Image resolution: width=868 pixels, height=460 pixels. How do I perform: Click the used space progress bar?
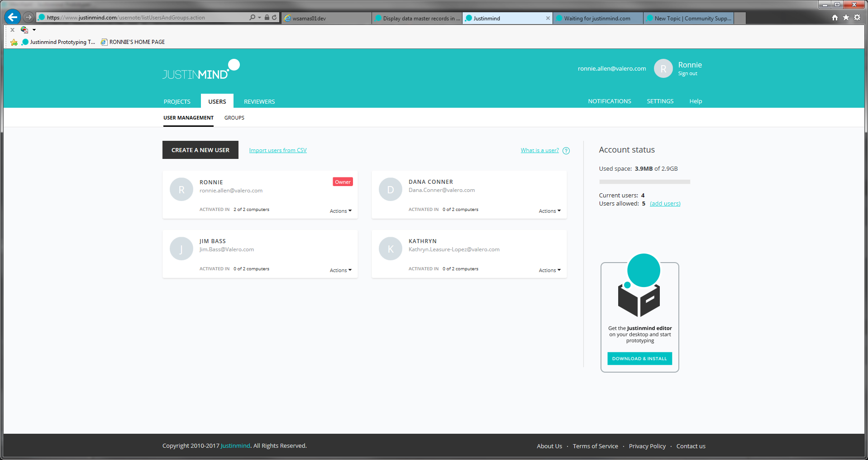[x=644, y=182]
